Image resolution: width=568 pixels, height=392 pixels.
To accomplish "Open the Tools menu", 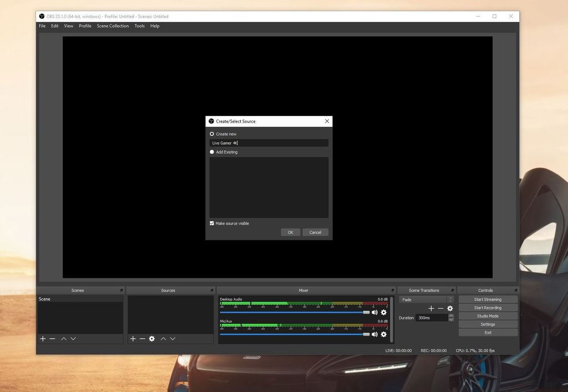I will [139, 26].
